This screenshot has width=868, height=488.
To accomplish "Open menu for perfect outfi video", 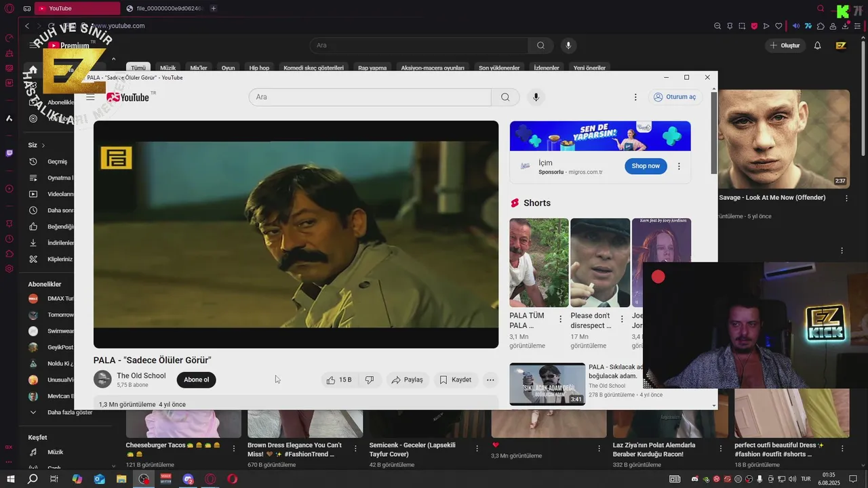I will [843, 449].
